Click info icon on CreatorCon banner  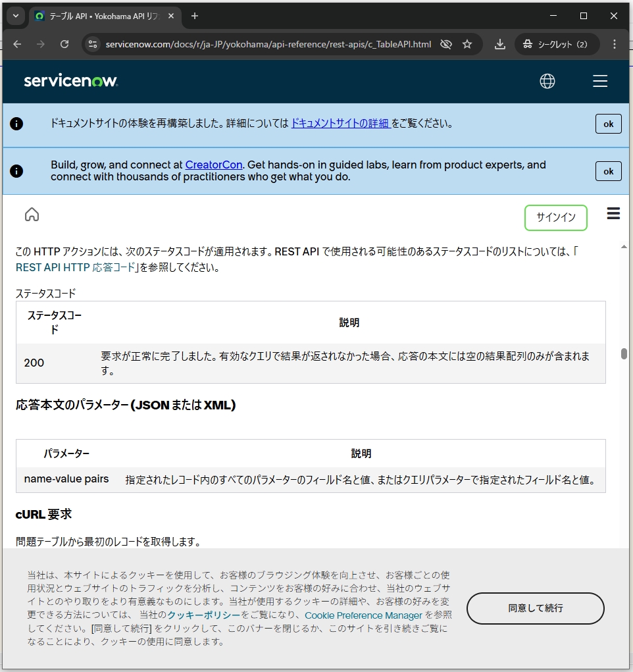pyautogui.click(x=16, y=171)
